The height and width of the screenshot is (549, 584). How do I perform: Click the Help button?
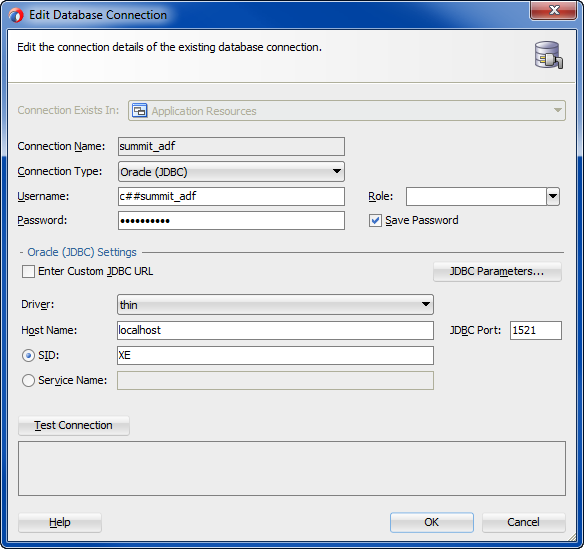tap(60, 522)
